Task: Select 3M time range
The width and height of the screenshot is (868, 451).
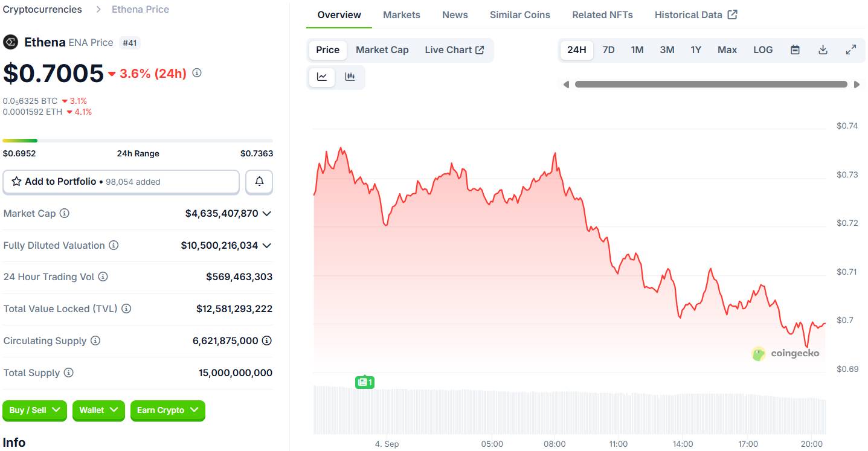Action: [667, 50]
